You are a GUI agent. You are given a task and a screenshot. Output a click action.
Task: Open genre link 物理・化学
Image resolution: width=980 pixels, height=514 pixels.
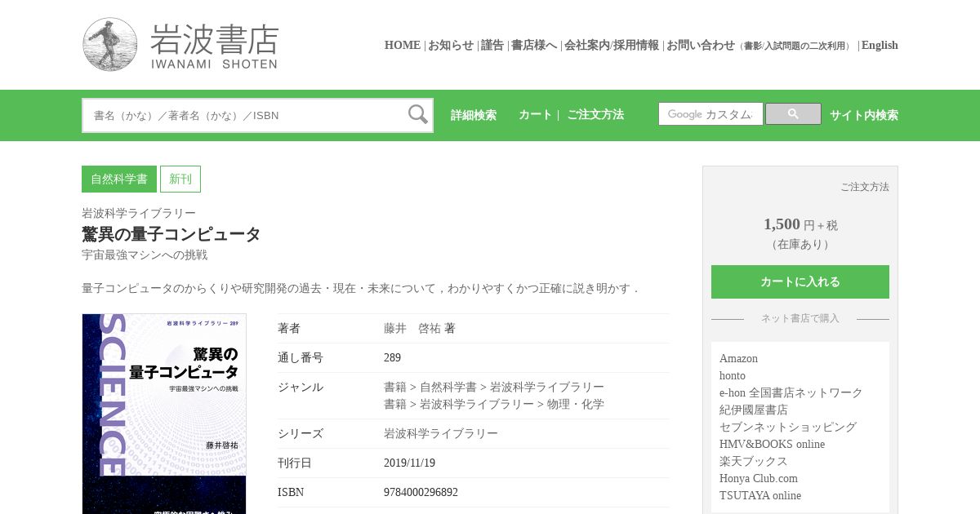point(576,404)
